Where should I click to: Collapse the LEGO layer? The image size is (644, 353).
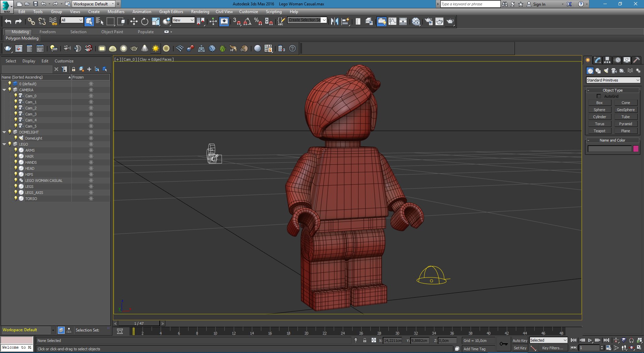pos(4,144)
